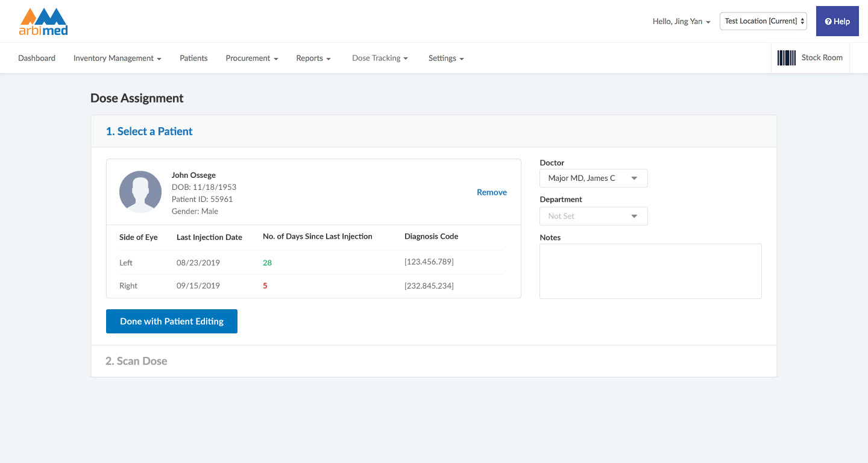Remove the patient John Ossege
The width and height of the screenshot is (868, 463).
point(491,192)
